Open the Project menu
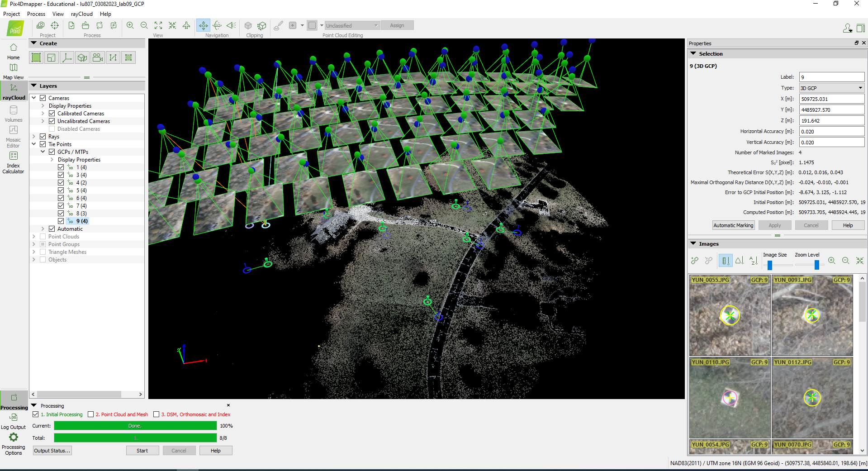This screenshot has width=868, height=471. pos(11,14)
